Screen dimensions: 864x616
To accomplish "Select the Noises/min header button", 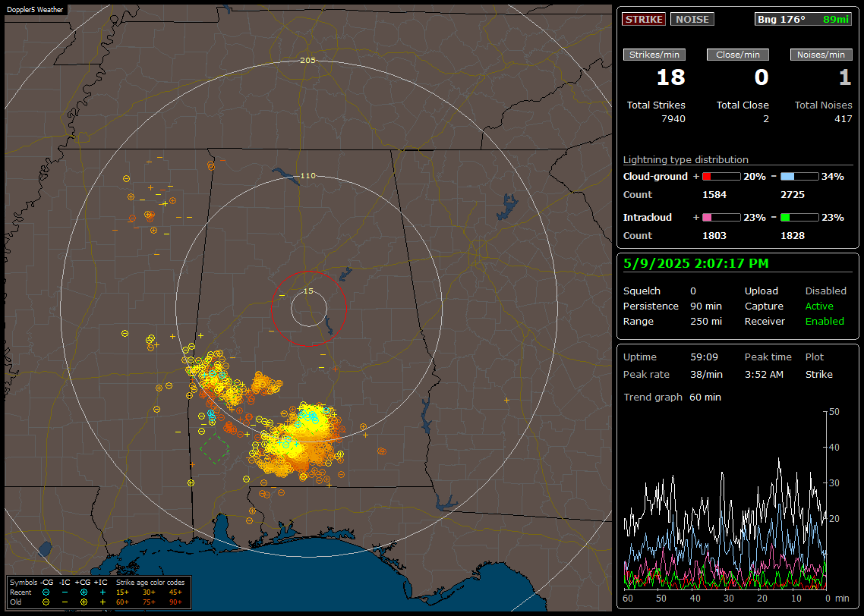I will pyautogui.click(x=821, y=55).
